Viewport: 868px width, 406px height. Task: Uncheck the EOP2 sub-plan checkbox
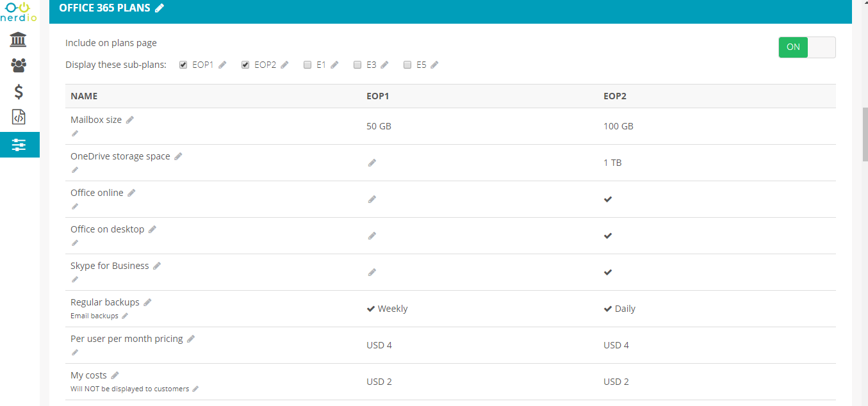tap(245, 65)
